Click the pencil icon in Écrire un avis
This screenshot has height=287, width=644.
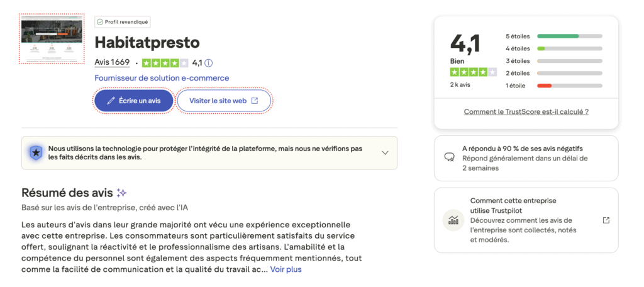pyautogui.click(x=111, y=101)
